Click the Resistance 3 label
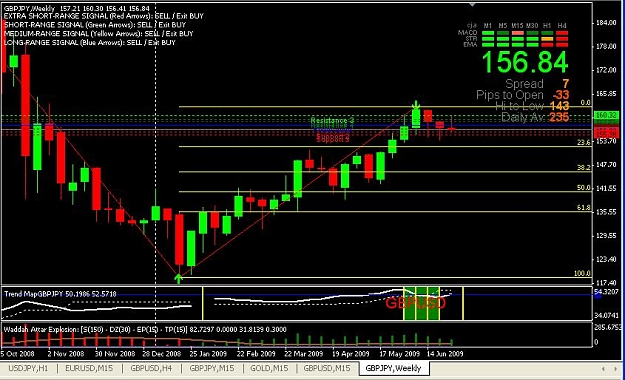 click(332, 120)
